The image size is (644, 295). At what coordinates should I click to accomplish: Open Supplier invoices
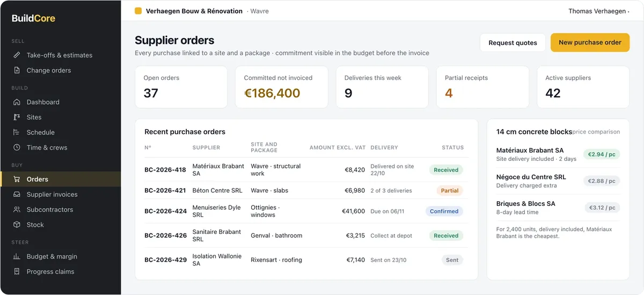point(60,194)
